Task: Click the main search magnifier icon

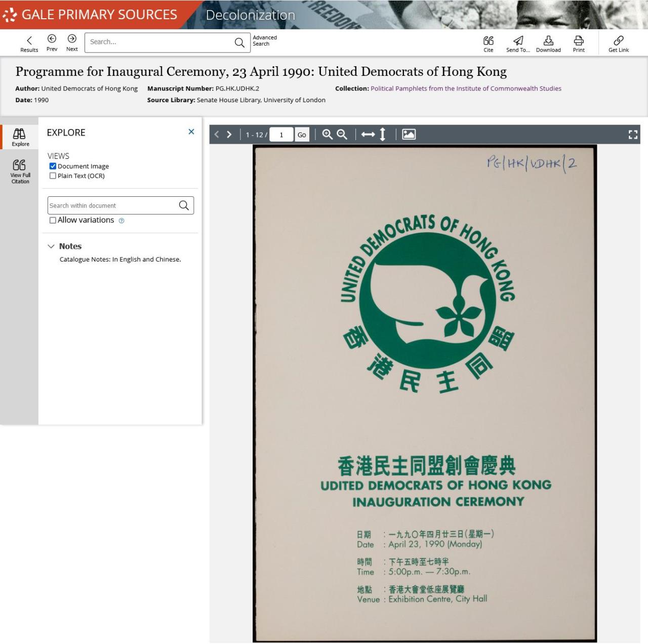Action: 239,42
